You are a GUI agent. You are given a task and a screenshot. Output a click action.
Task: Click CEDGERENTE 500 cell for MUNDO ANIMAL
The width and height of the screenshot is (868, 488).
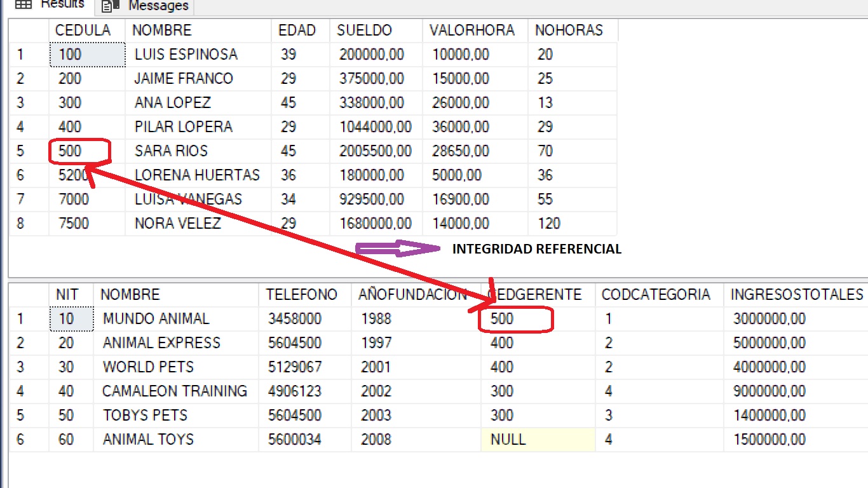point(538,319)
